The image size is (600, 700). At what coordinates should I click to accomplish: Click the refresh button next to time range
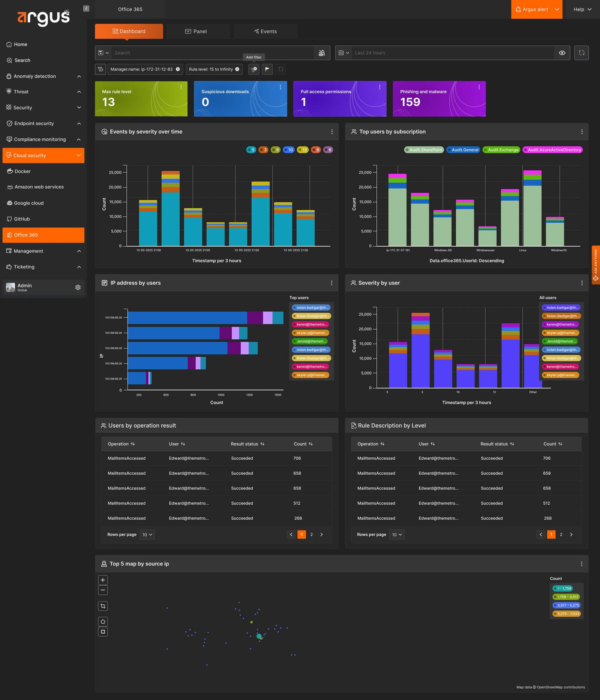pos(581,53)
